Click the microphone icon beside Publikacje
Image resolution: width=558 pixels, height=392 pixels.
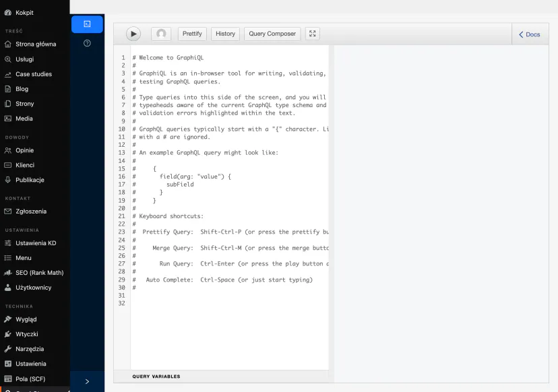[x=8, y=180]
